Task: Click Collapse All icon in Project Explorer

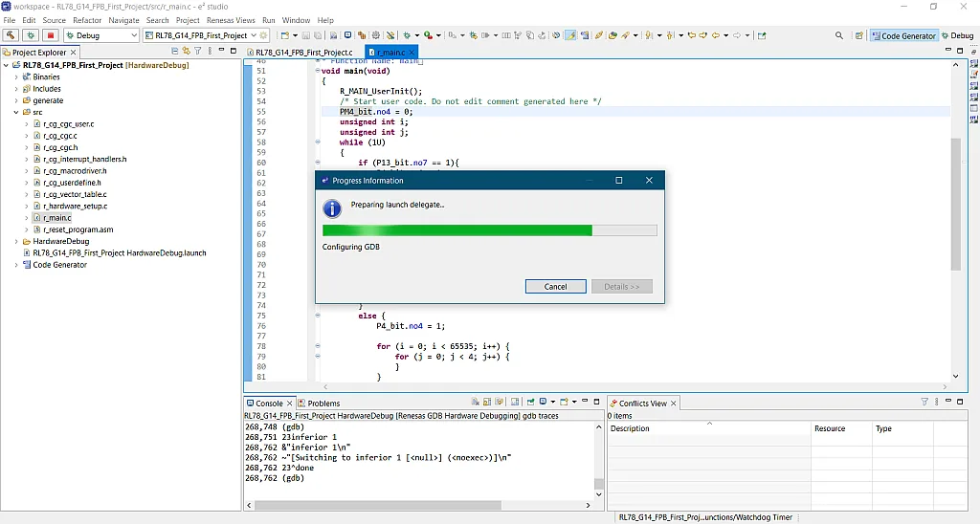Action: tap(174, 52)
